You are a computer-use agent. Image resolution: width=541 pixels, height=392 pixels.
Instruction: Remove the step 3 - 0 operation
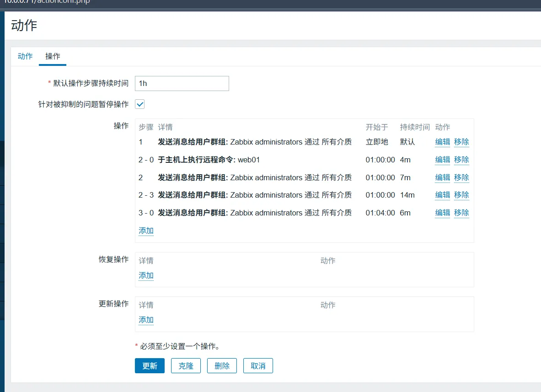[461, 213]
